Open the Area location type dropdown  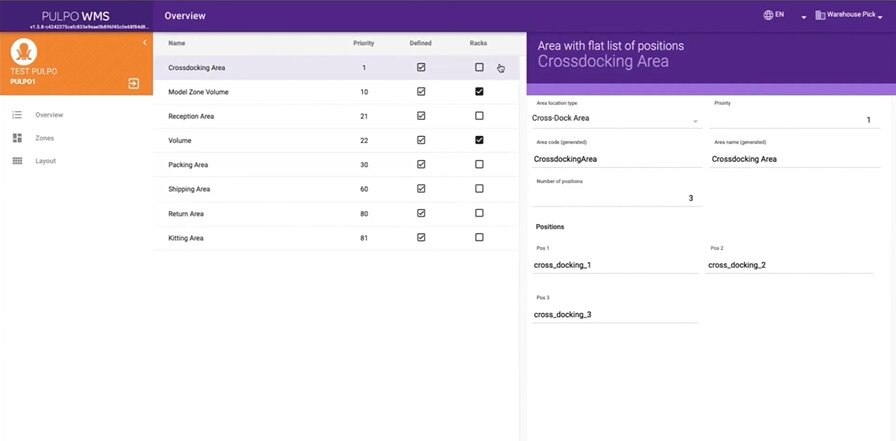[x=615, y=120]
